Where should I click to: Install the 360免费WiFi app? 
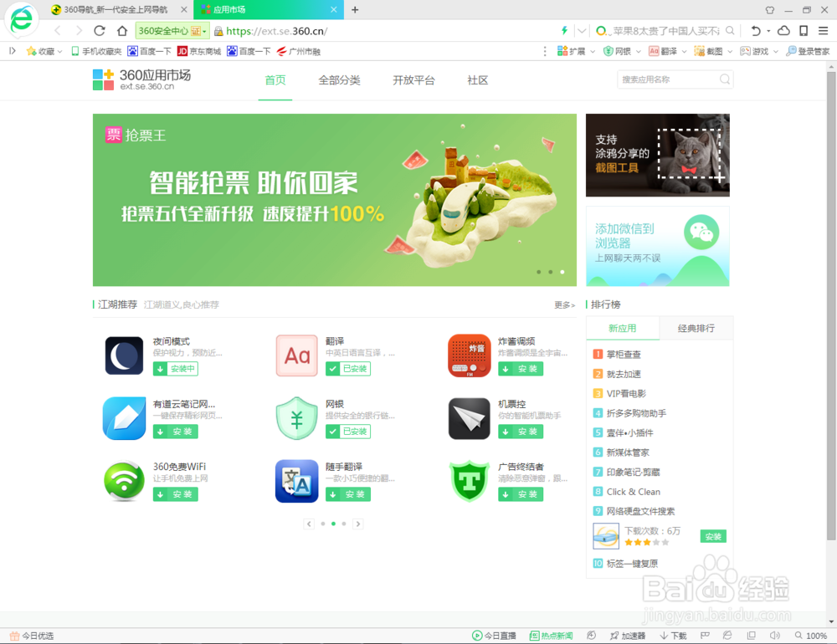tap(176, 494)
